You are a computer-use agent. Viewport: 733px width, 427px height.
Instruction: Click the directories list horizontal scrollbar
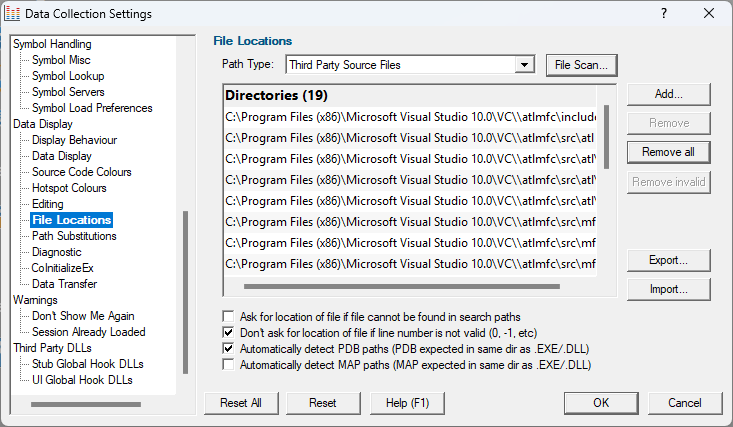(x=402, y=286)
